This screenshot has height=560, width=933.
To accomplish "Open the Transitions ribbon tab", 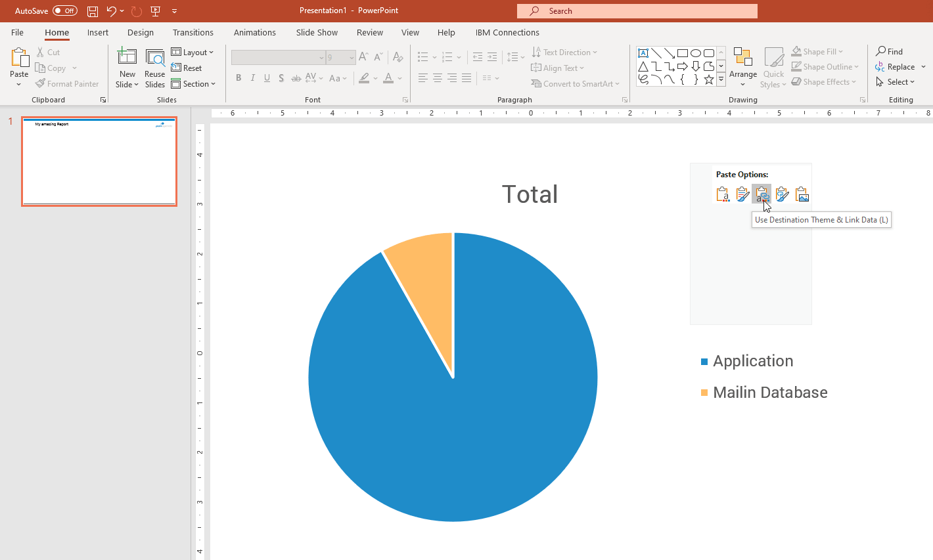I will 193,32.
